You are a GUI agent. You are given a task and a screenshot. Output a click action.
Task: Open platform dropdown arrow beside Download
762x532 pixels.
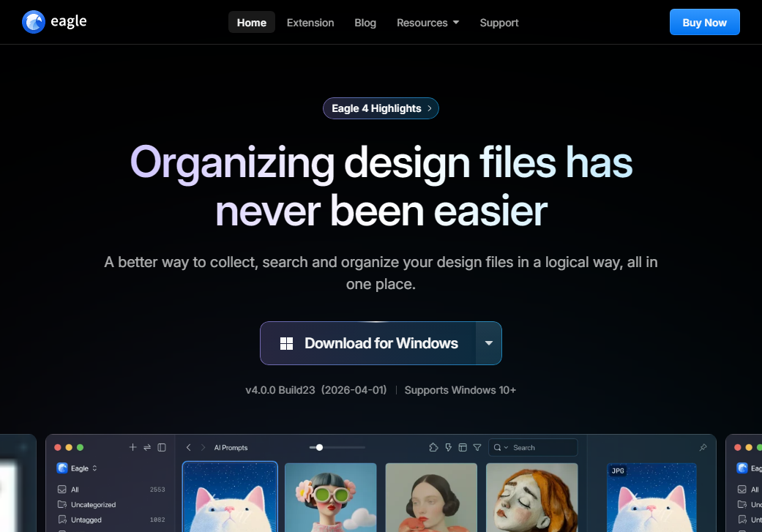[x=489, y=343]
